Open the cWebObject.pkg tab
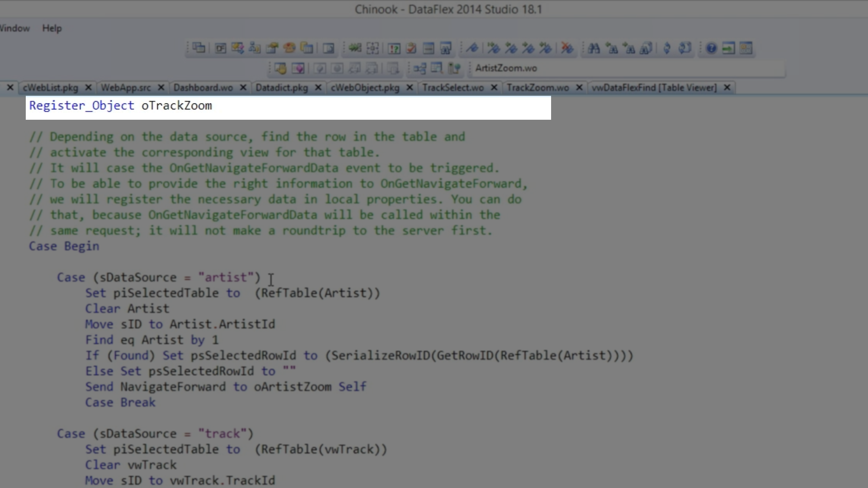This screenshot has width=868, height=488. tap(365, 88)
